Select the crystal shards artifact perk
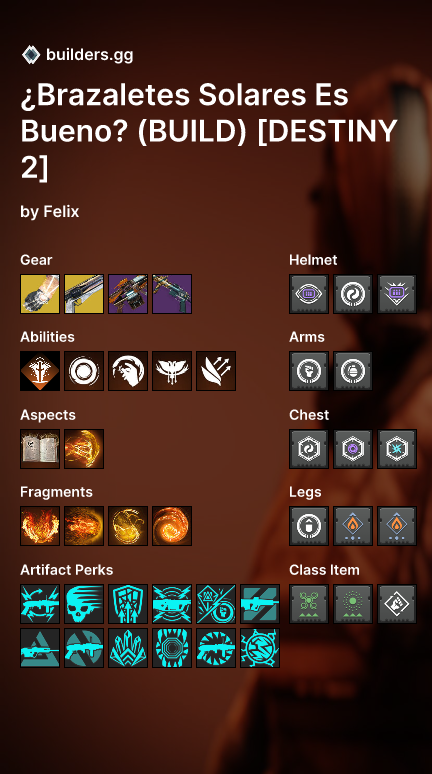 pyautogui.click(x=128, y=648)
